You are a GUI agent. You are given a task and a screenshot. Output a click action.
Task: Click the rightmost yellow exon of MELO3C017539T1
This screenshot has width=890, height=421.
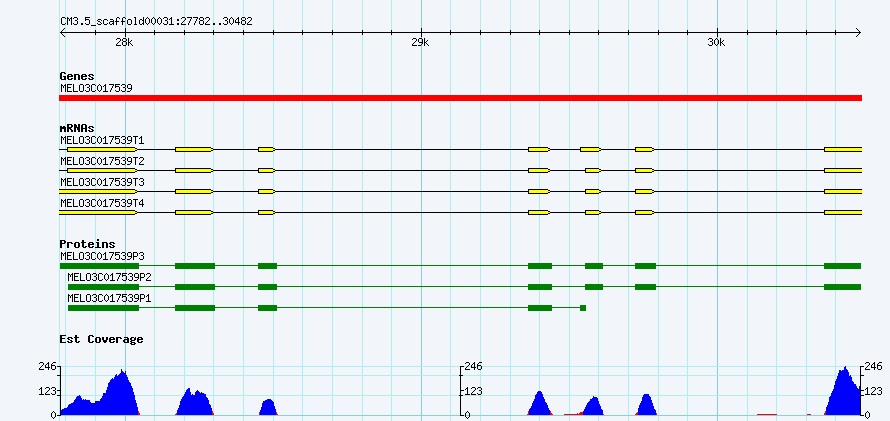click(843, 149)
